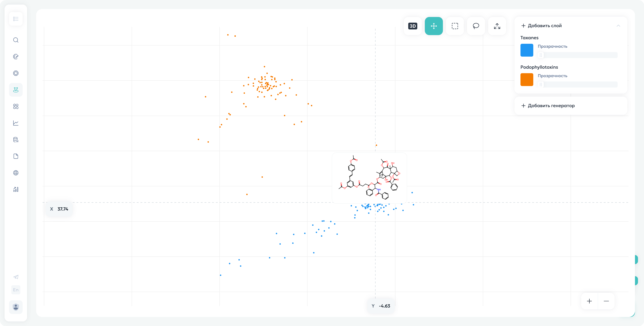The image size is (644, 326).
Task: Open the database sidebar icon
Action: (16, 140)
